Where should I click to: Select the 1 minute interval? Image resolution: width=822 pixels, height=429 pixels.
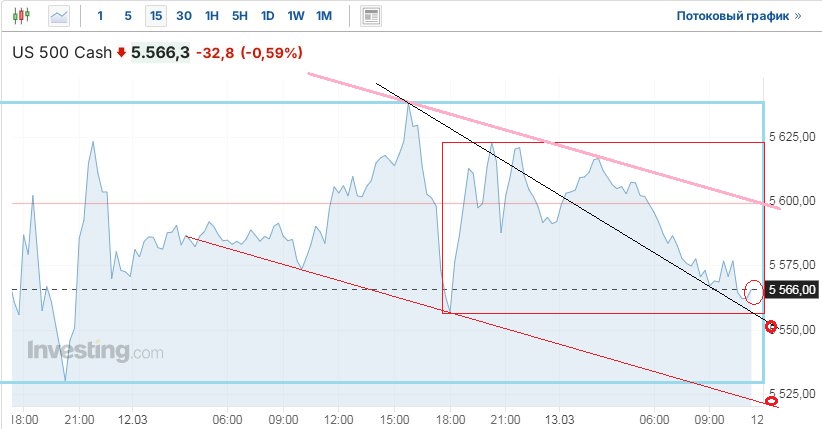(100, 16)
